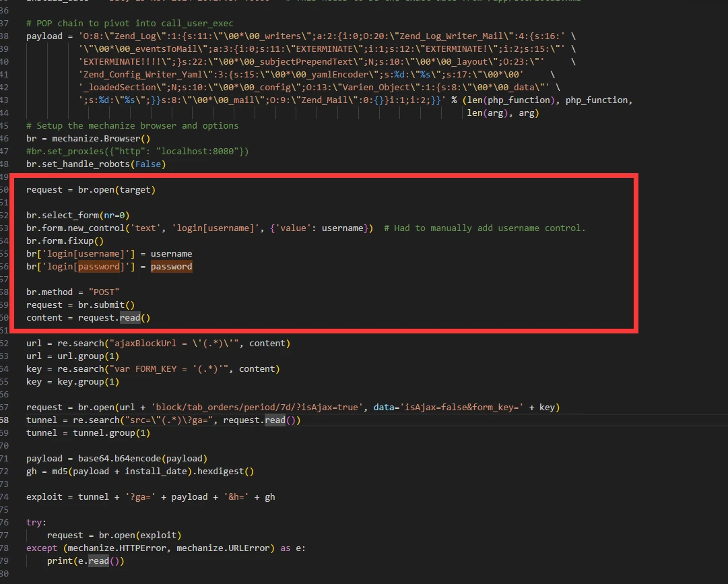This screenshot has width=728, height=584.
Task: Click 'Zend_Mail' on the last payload string line
Action: click(325, 100)
